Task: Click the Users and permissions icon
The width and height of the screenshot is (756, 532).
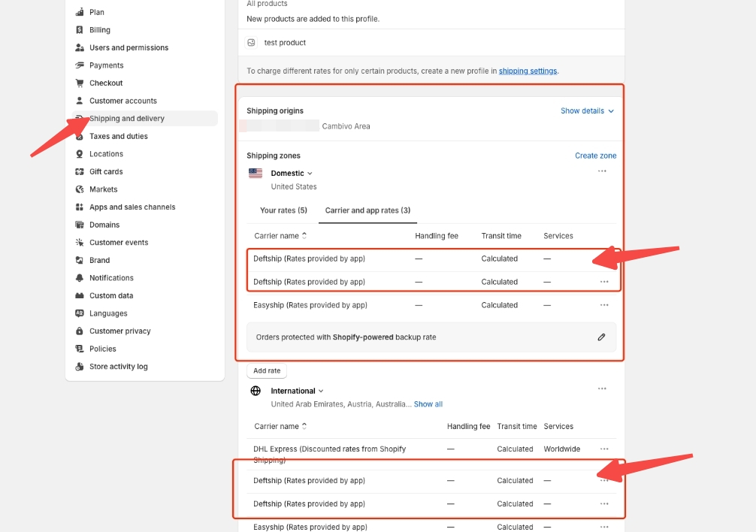Action: click(x=80, y=47)
